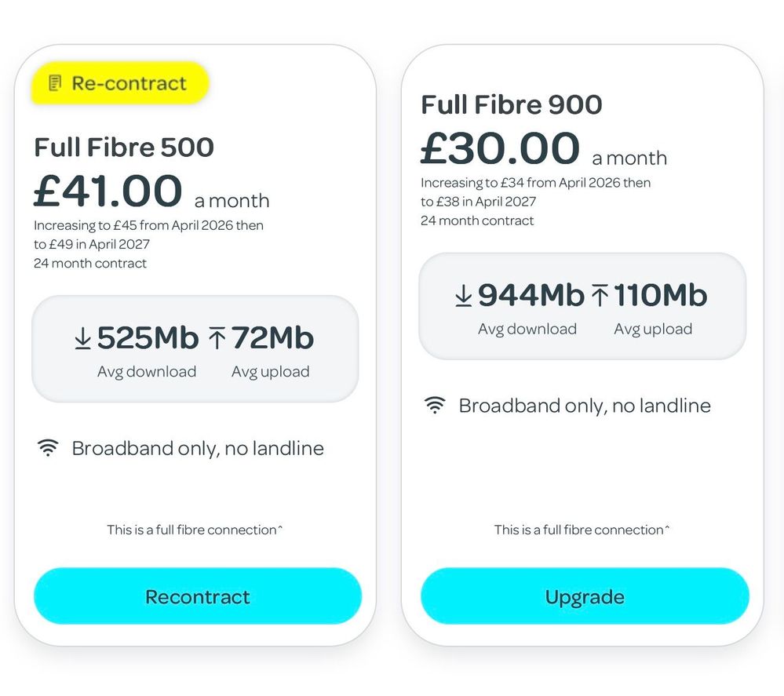Click the £30.00 monthly price
The image size is (784, 696).
[500, 149]
